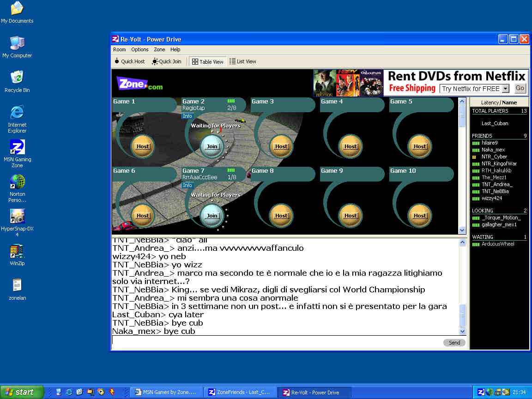532x399 pixels.
Task: Open the Help menu
Action: pyautogui.click(x=175, y=49)
